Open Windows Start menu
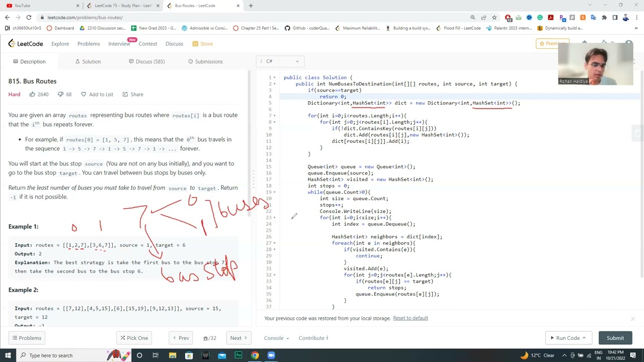This screenshot has width=644, height=362. (x=7, y=355)
